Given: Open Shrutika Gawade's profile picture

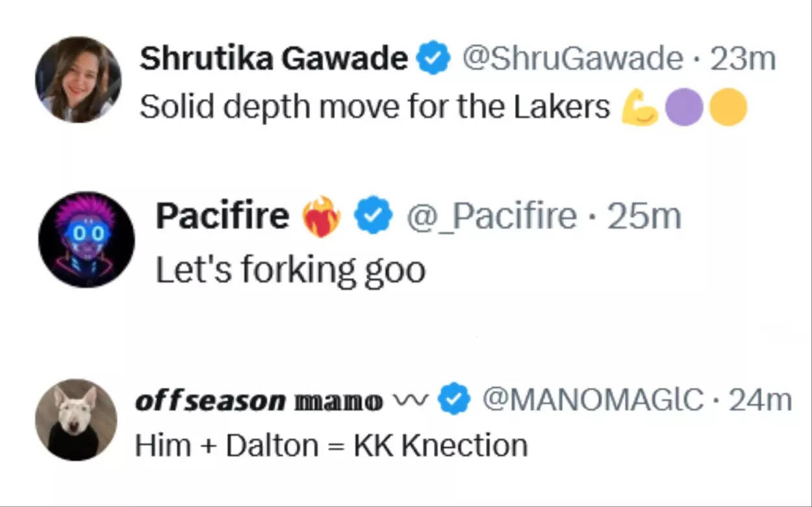Looking at the screenshot, I should pos(78,78).
